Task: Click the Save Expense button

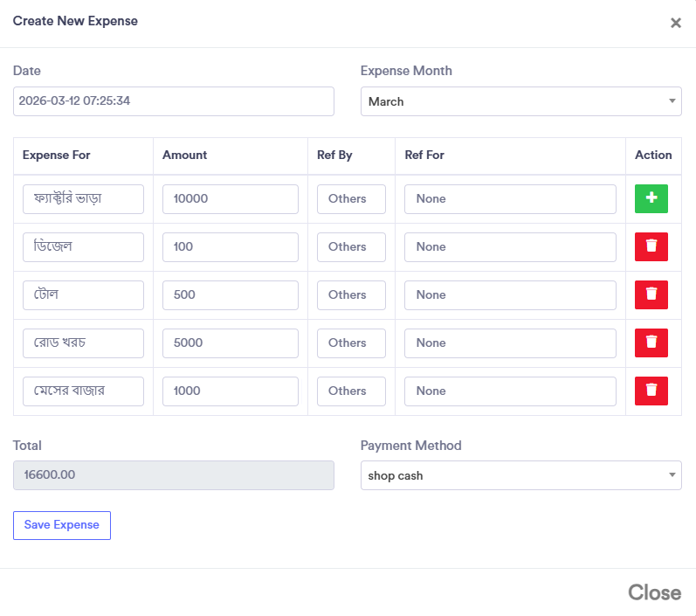Action: 62,525
